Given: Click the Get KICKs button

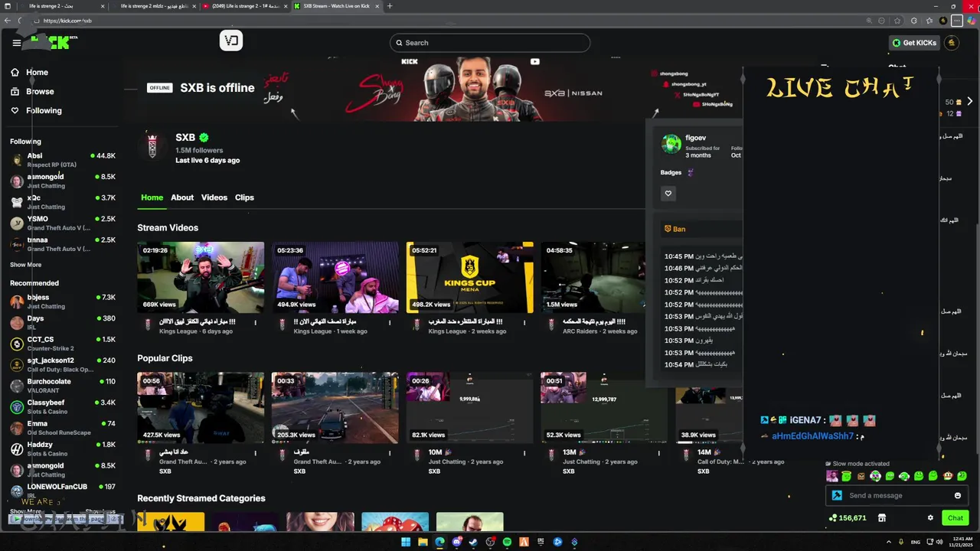Looking at the screenshot, I should click(x=914, y=43).
